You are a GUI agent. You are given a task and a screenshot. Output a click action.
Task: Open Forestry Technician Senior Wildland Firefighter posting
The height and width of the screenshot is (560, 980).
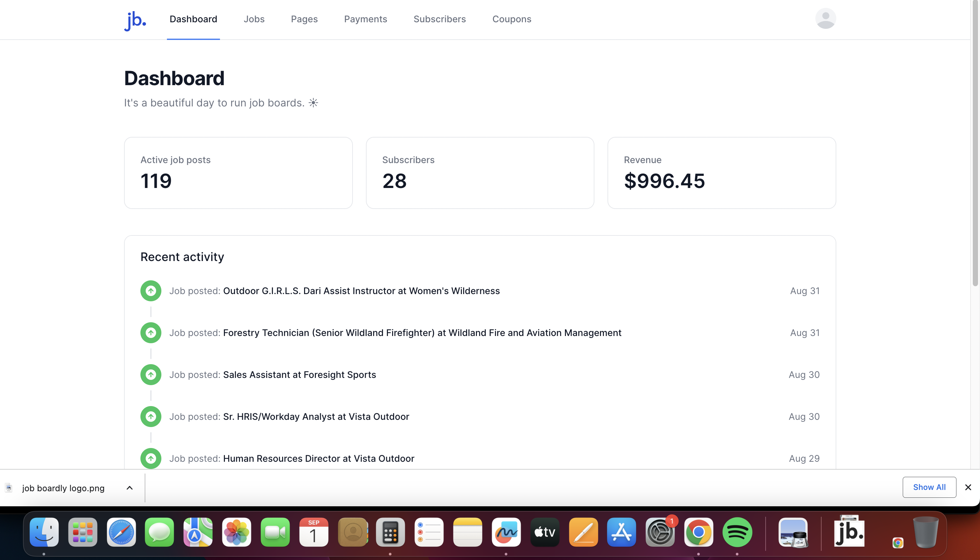coord(422,333)
